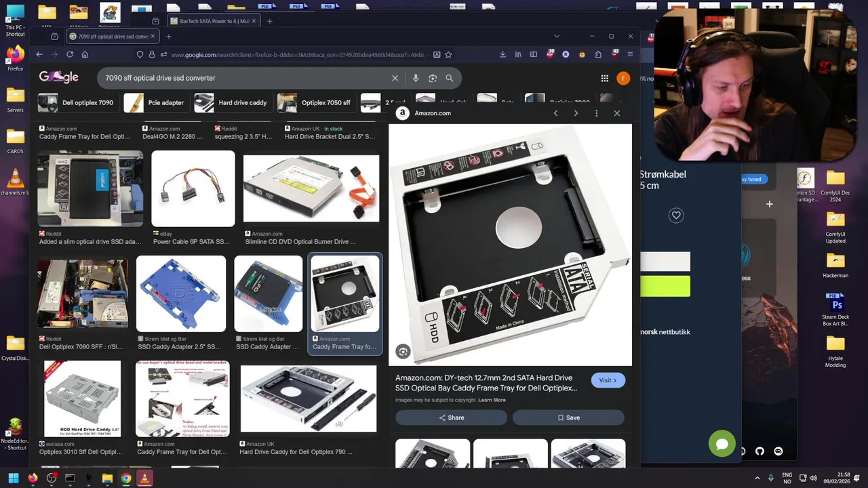
Task: Open the CARDS desktop folder
Action: [x=15, y=142]
